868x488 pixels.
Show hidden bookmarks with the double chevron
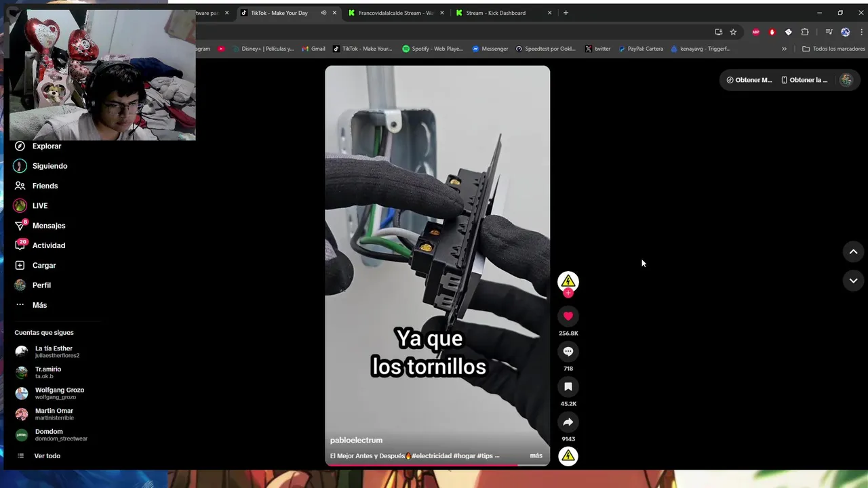coord(784,49)
